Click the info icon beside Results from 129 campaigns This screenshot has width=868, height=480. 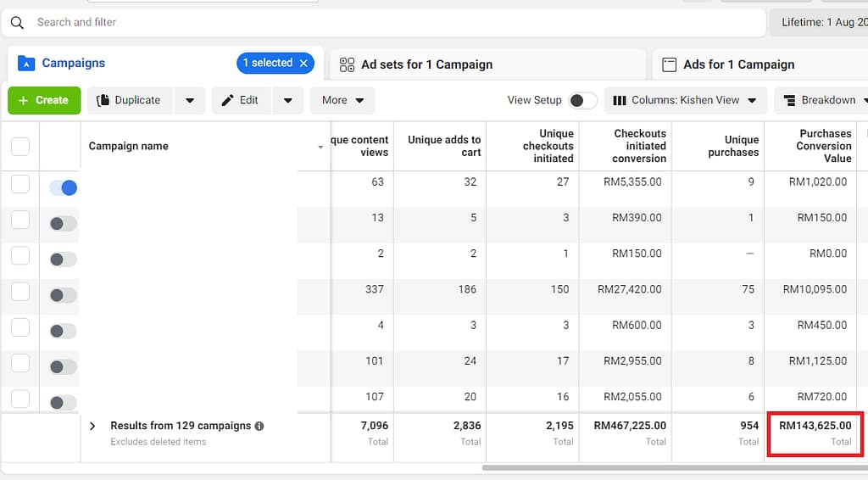(x=259, y=426)
